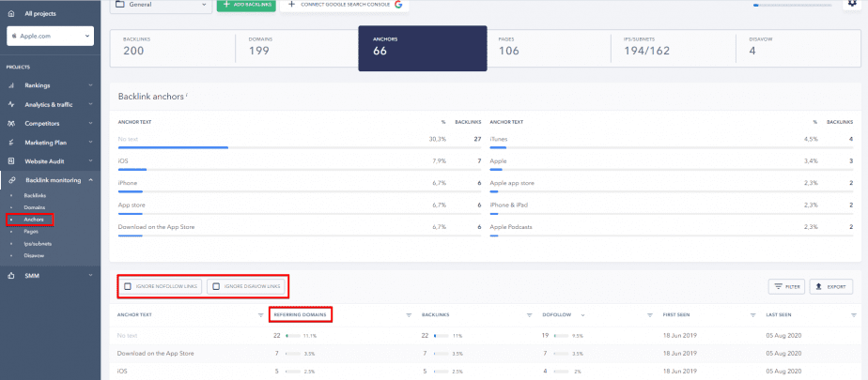Expand the Website Audit chevron
The height and width of the screenshot is (380, 868).
90,161
